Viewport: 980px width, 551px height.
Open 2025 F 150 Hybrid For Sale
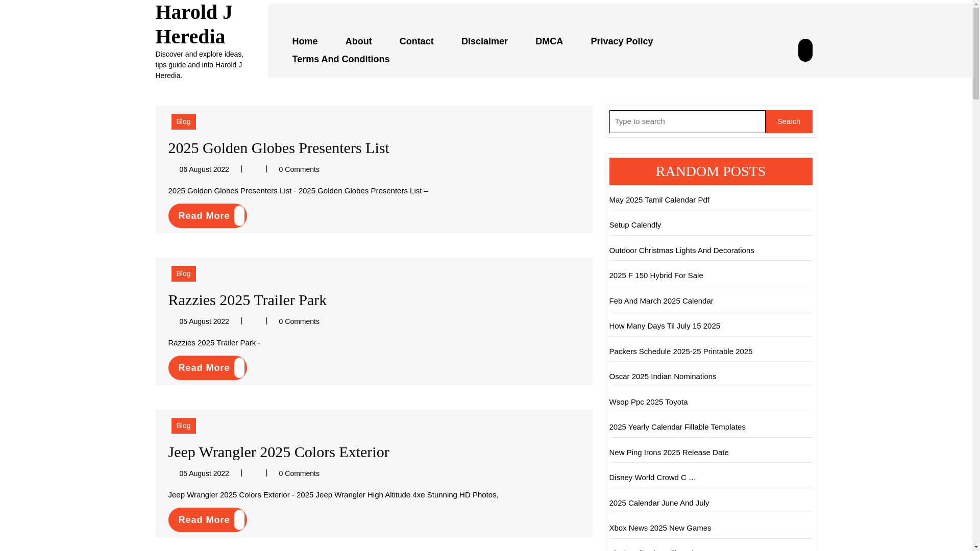coord(656,275)
